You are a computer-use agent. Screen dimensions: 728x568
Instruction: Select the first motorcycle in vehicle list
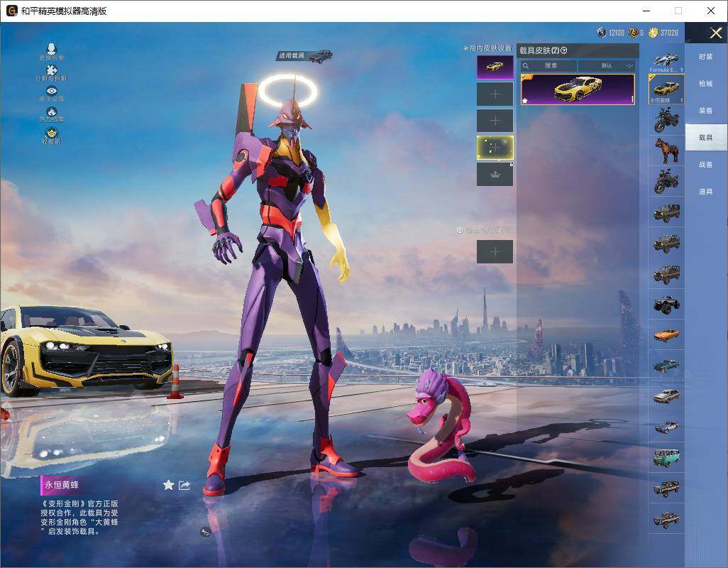tap(666, 120)
